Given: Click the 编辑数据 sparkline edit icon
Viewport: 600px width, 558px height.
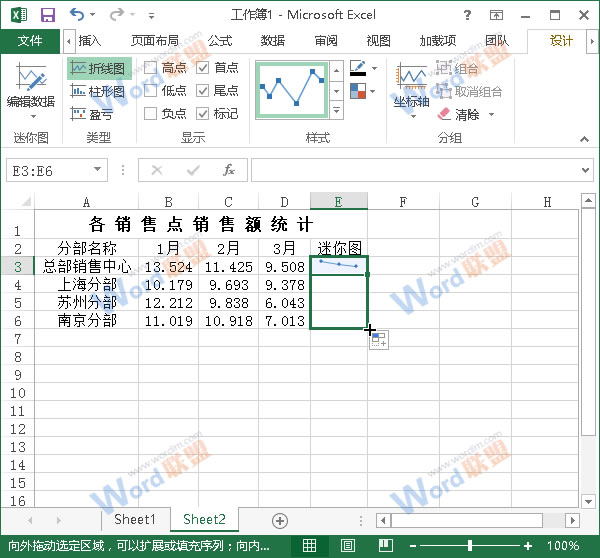Looking at the screenshot, I should coord(31,76).
